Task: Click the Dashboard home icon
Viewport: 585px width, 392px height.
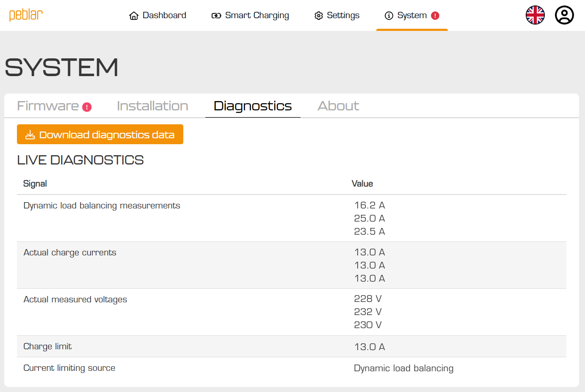Action: point(134,16)
